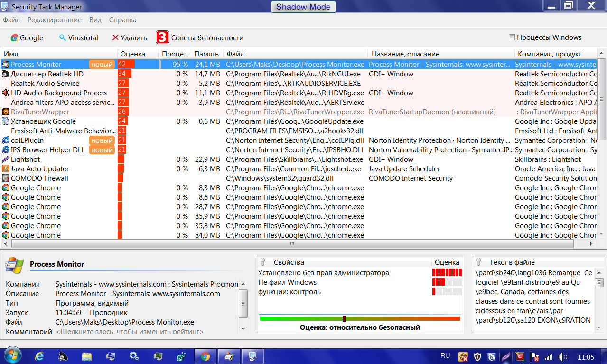Select the IPS Browser Helper DLL icon
607x364 pixels.
click(6, 149)
